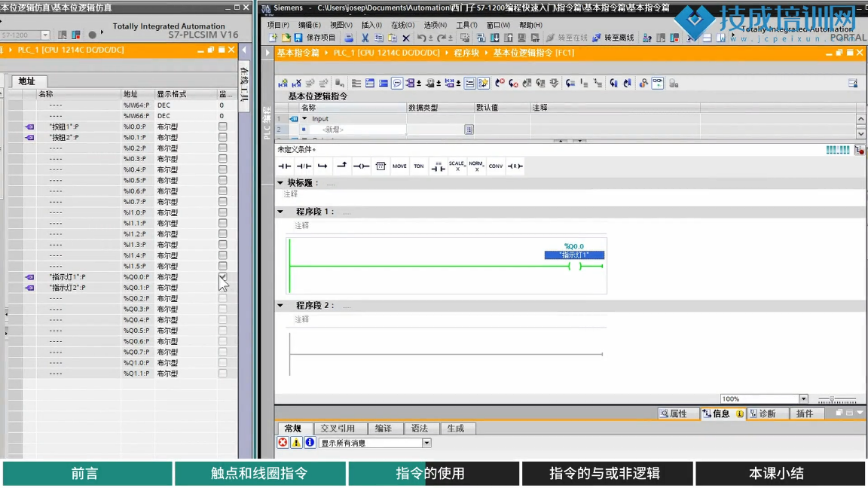Open the S7-1200 PLC type dropdown
Image resolution: width=868 pixels, height=488 pixels.
pos(45,35)
